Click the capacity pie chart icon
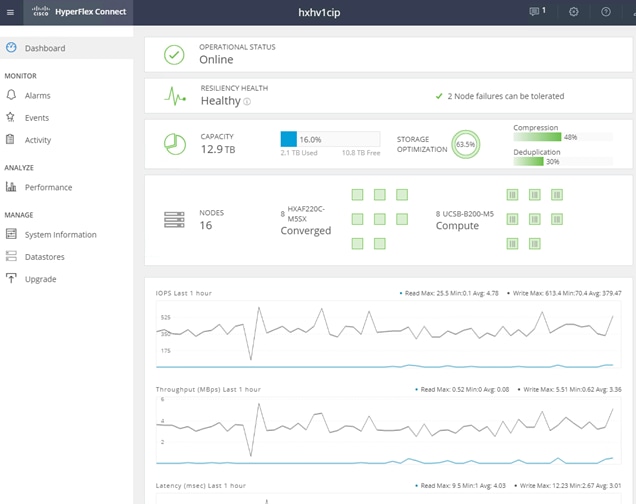This screenshot has height=504, width=636. coord(175,144)
